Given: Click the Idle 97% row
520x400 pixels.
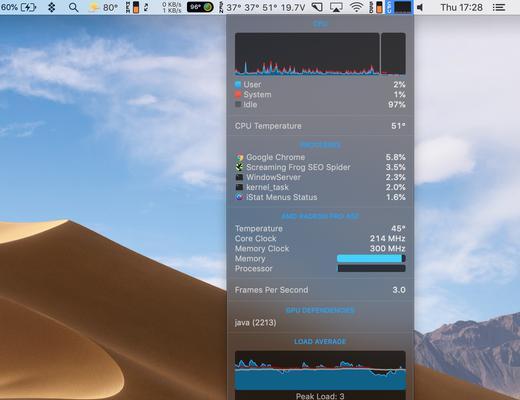Looking at the screenshot, I should pyautogui.click(x=320, y=104).
